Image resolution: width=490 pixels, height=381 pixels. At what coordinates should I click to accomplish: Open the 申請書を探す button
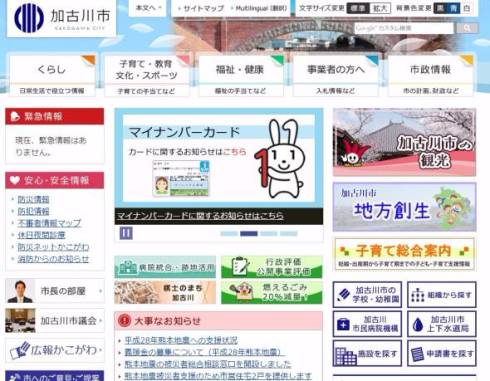442,353
